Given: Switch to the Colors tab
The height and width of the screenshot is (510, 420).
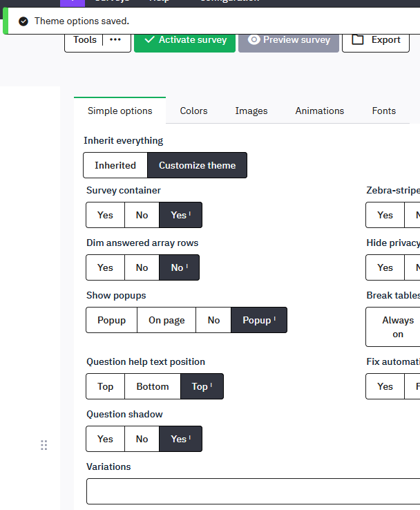Looking at the screenshot, I should [193, 111].
